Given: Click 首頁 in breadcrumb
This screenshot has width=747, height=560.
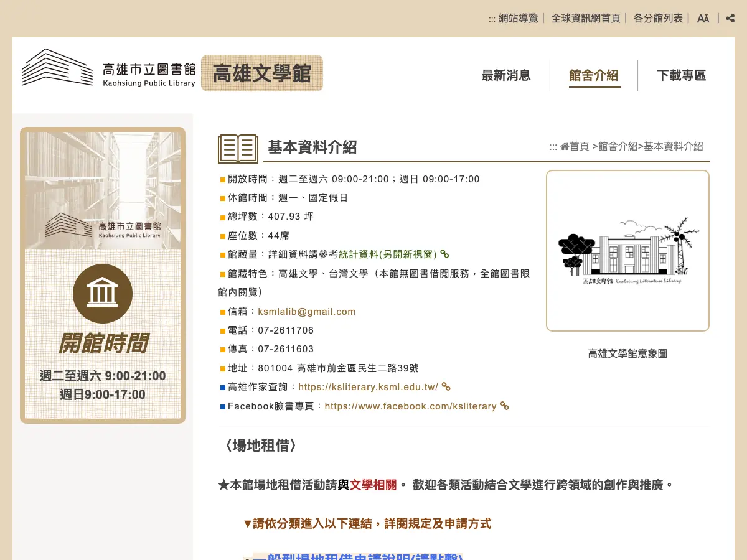Looking at the screenshot, I should point(579,147).
